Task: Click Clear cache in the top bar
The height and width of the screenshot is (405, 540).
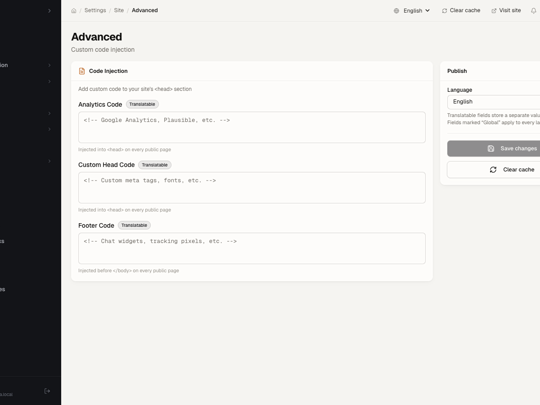Action: point(461,11)
